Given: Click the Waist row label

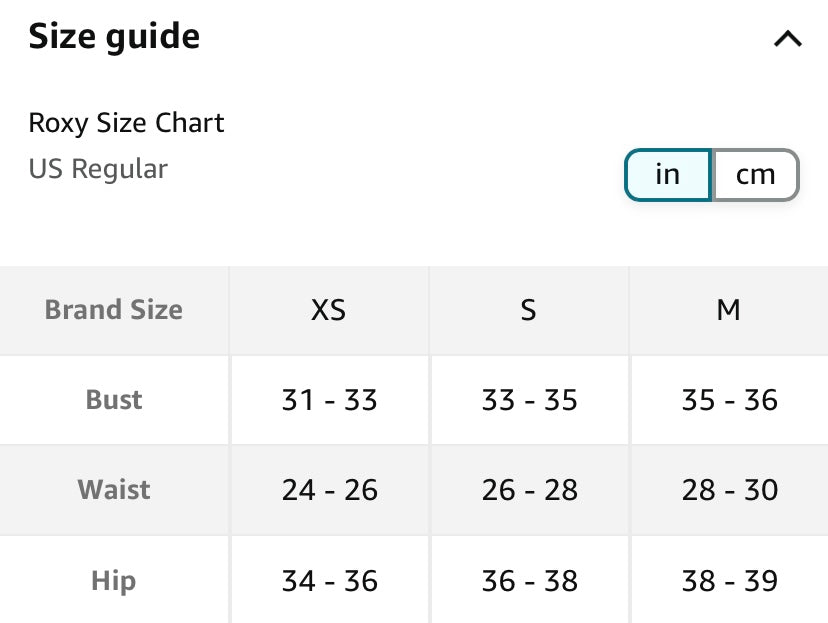Looking at the screenshot, I should coord(114,490).
